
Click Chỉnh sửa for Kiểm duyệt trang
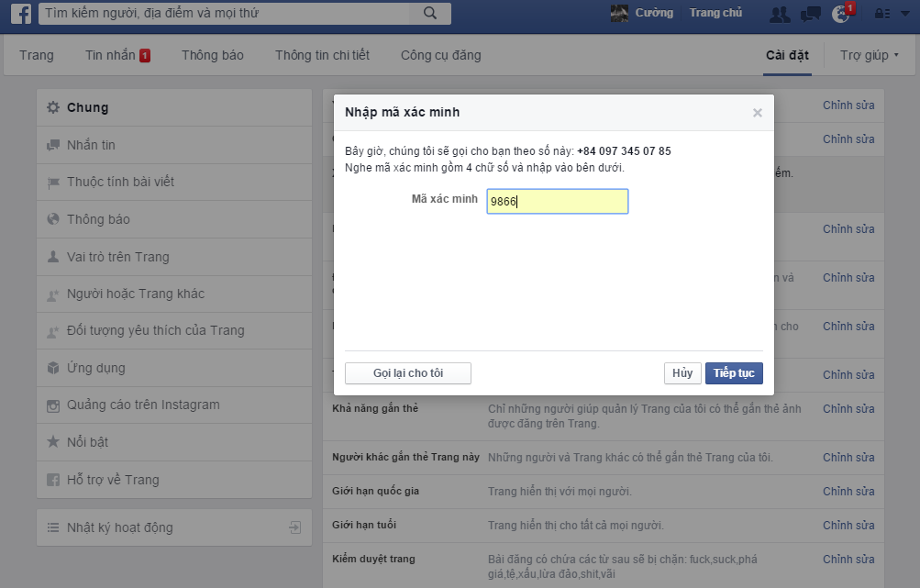[848, 559]
